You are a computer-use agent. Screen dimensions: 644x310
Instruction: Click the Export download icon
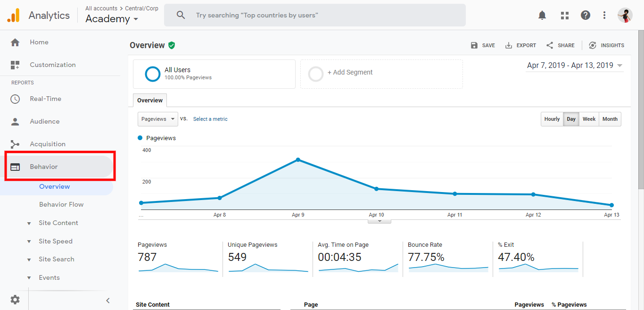point(509,45)
